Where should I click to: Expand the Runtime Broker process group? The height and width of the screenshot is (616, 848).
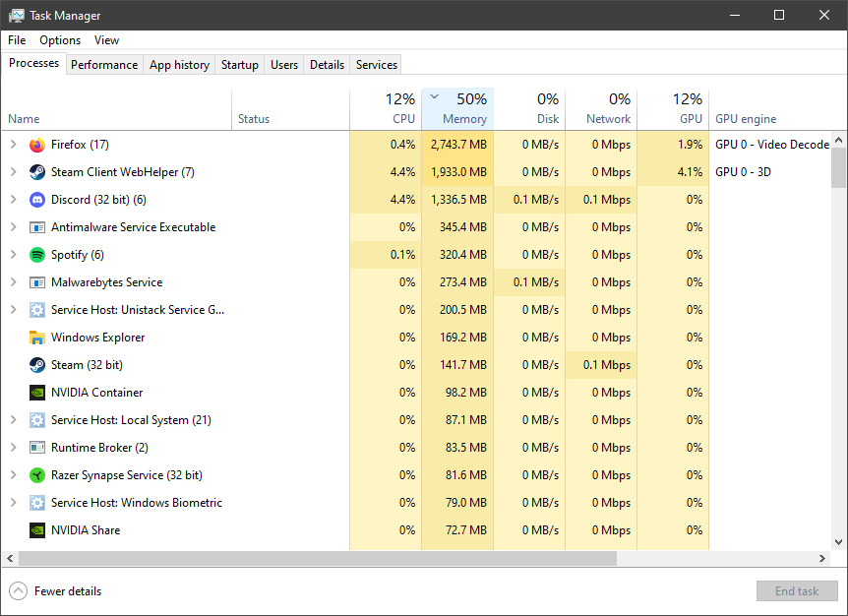[14, 448]
